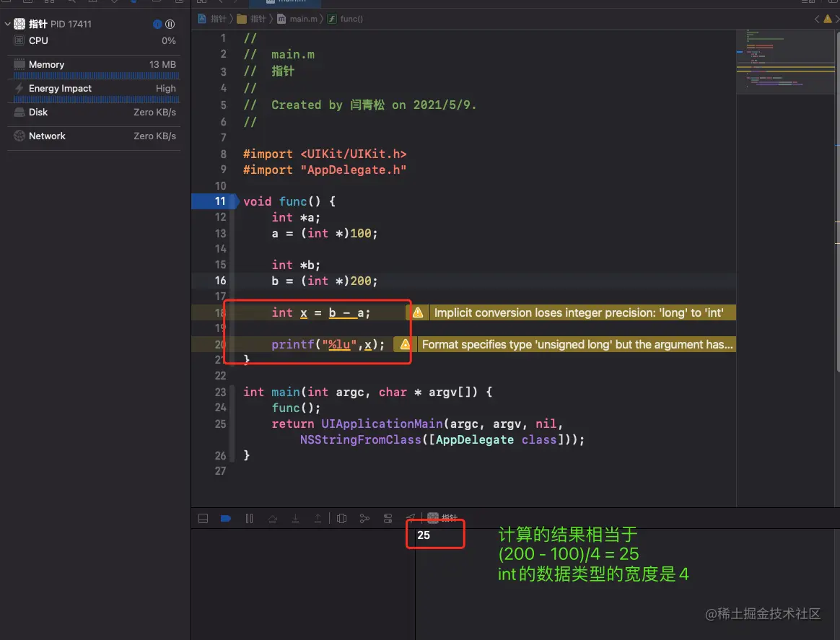Click the editor vertical scrollbar

837,203
